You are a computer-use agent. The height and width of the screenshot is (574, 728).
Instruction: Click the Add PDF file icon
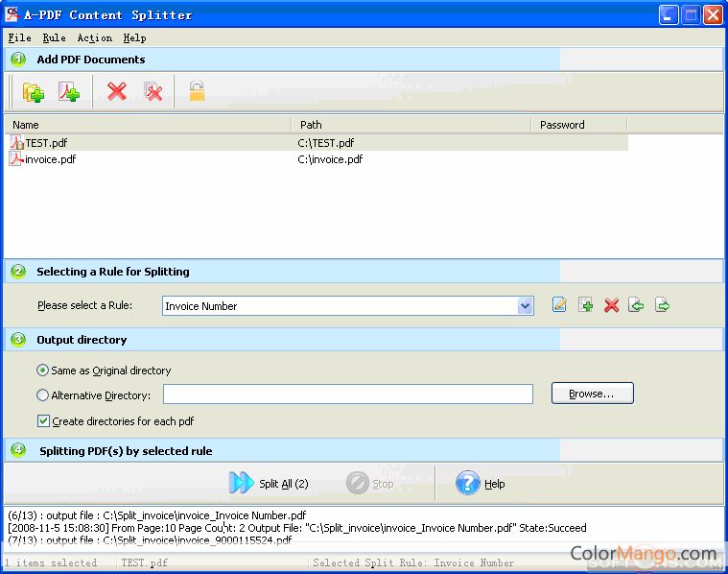tap(69, 92)
